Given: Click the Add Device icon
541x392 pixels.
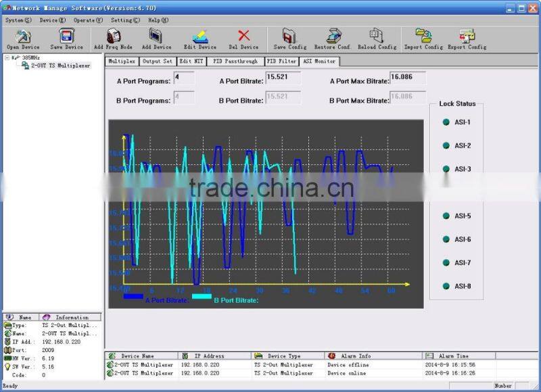Looking at the screenshot, I should pos(156,39).
